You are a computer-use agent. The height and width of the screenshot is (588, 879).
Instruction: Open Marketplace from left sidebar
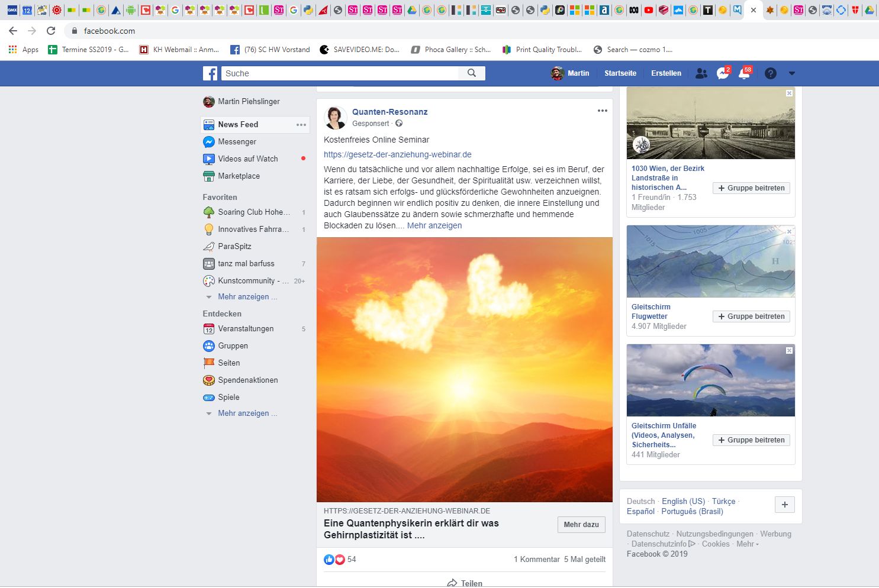[239, 176]
